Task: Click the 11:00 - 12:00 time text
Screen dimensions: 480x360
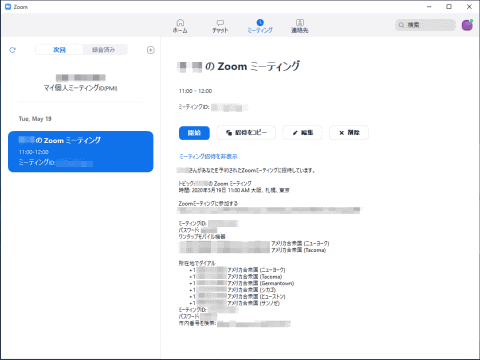Action: tap(195, 91)
